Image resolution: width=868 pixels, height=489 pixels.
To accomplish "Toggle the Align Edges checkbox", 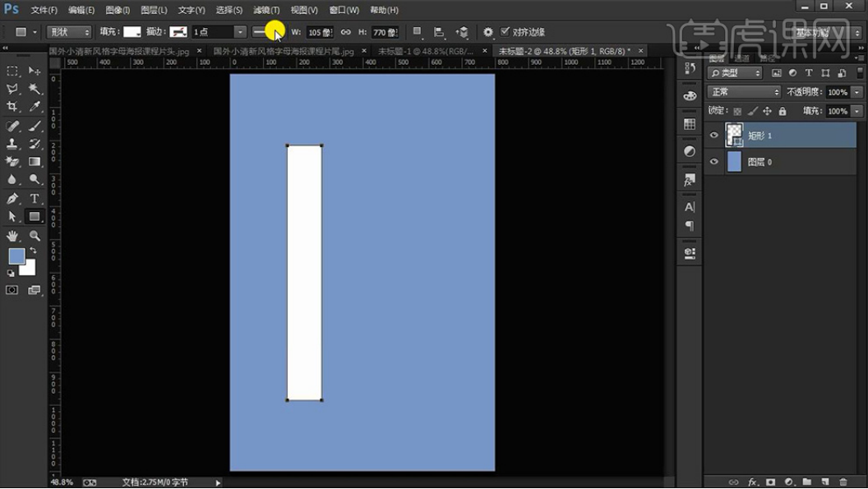I will tap(505, 31).
